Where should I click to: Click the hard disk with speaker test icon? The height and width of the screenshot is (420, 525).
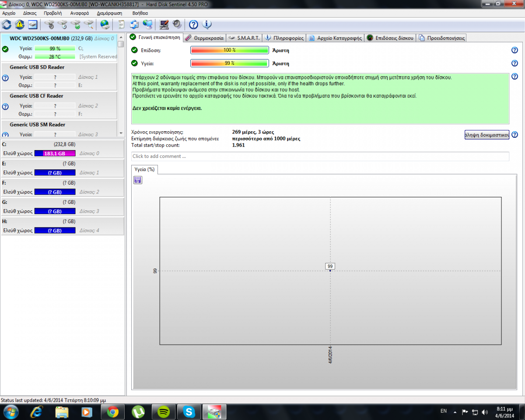point(49,24)
